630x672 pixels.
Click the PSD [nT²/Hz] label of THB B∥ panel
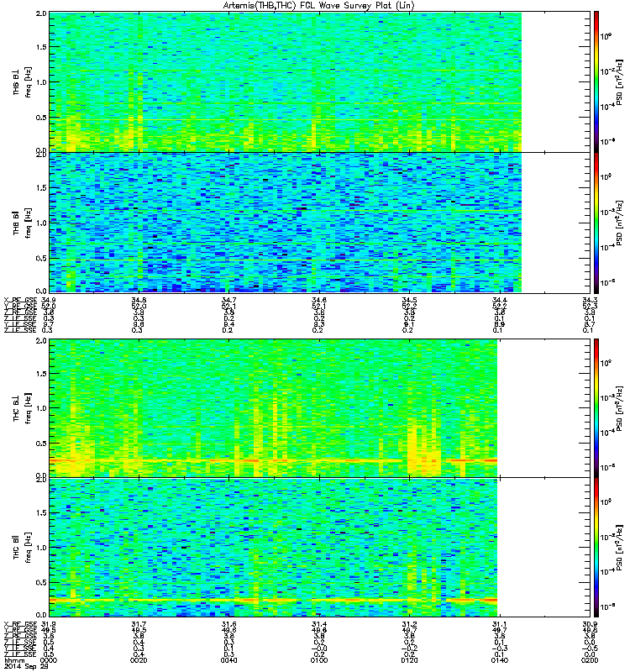[619, 223]
